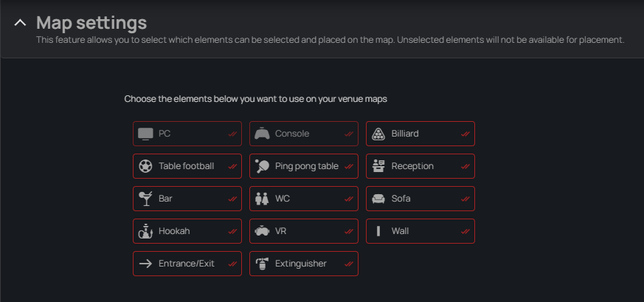Click the Extinguisher icon
Screen dimensions: 644x302
point(262,264)
